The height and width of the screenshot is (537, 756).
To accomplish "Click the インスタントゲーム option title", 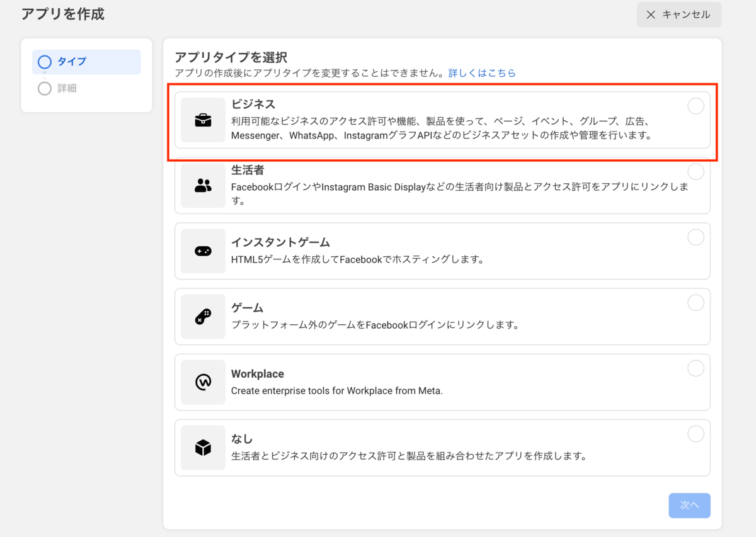I will [x=280, y=242].
